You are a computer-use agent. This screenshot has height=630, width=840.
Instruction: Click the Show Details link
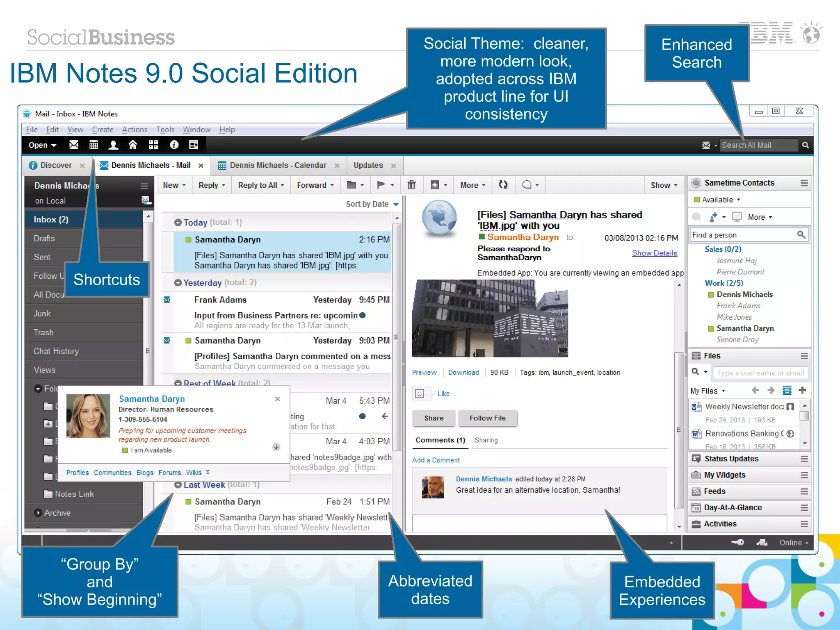(654, 253)
